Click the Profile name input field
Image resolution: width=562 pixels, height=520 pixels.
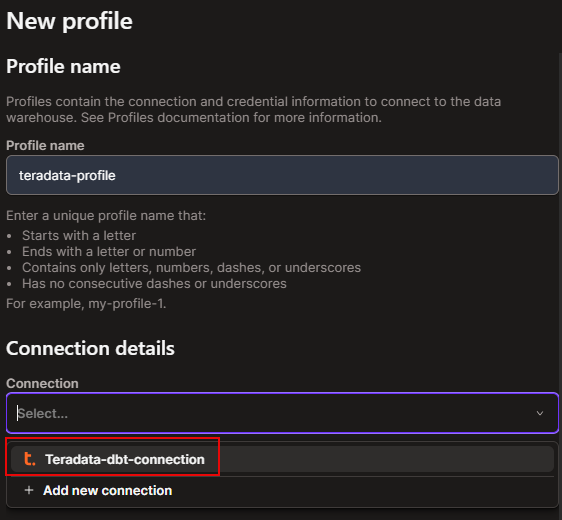tap(282, 175)
